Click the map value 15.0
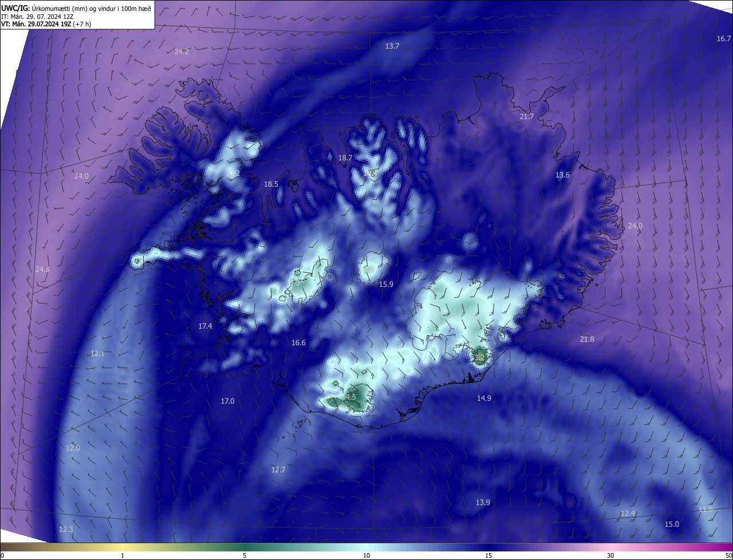 point(672,524)
